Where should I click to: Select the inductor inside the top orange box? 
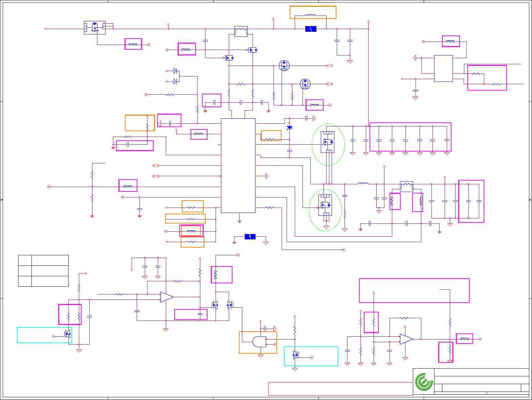311,15
